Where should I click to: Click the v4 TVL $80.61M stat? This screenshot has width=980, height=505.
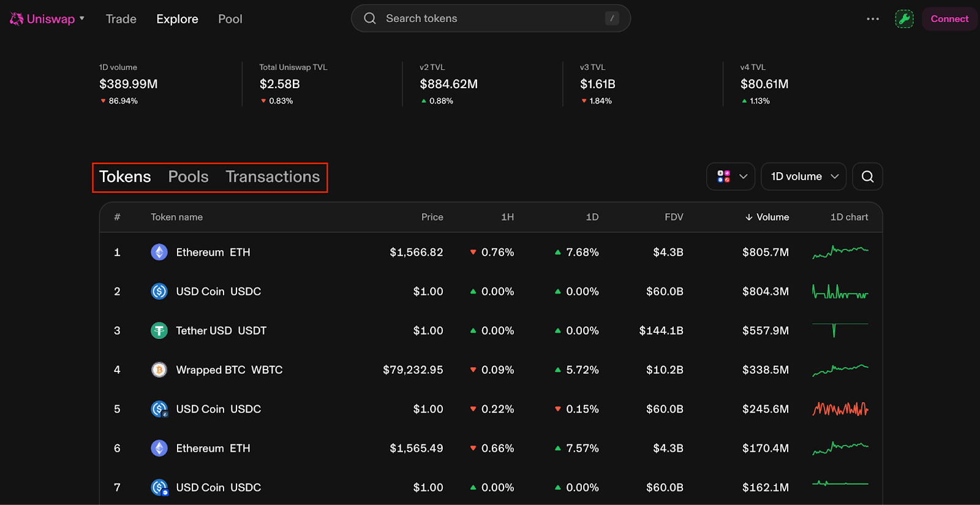click(x=764, y=84)
